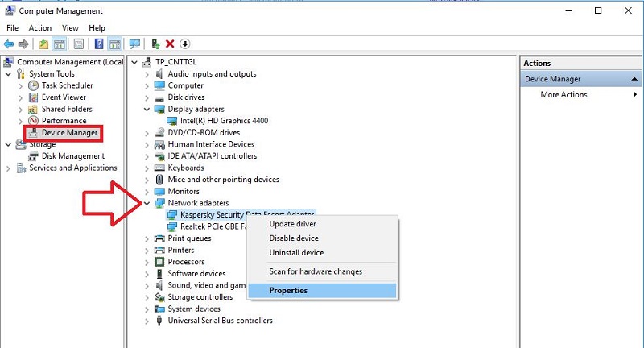Click the red X Uninstall device icon
644x348 pixels.
click(170, 44)
